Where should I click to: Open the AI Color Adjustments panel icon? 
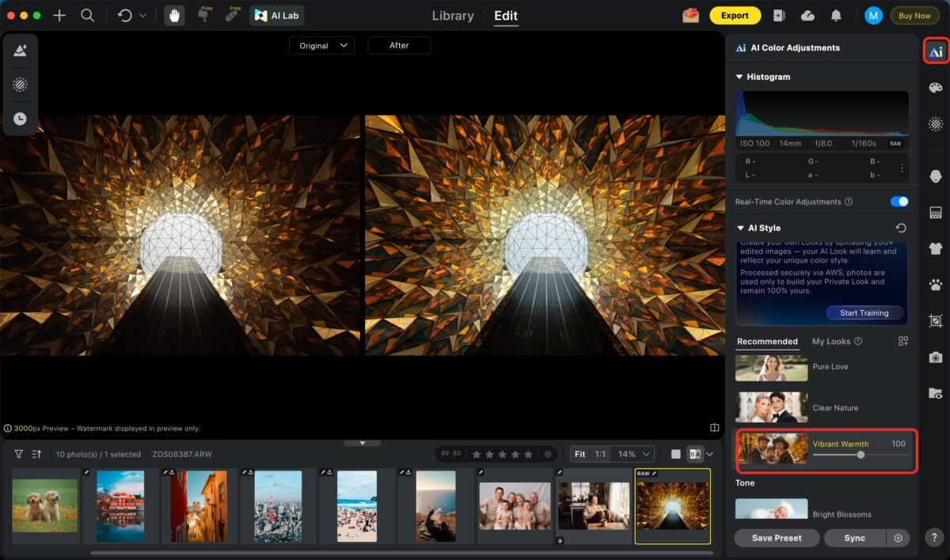[x=936, y=51]
